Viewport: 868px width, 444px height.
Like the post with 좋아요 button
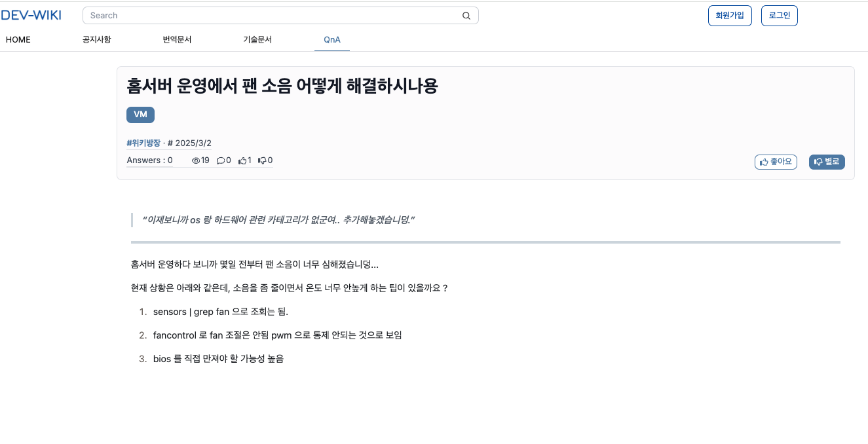[x=776, y=162]
